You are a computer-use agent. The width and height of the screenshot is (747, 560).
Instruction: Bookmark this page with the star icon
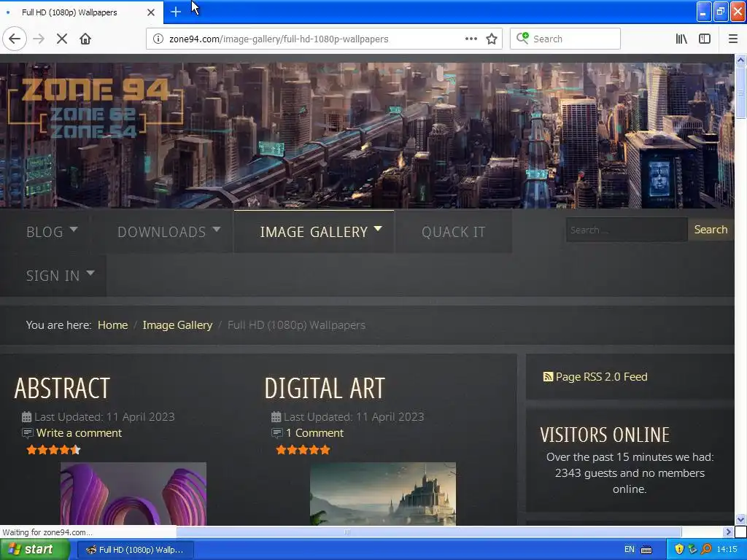coord(492,39)
